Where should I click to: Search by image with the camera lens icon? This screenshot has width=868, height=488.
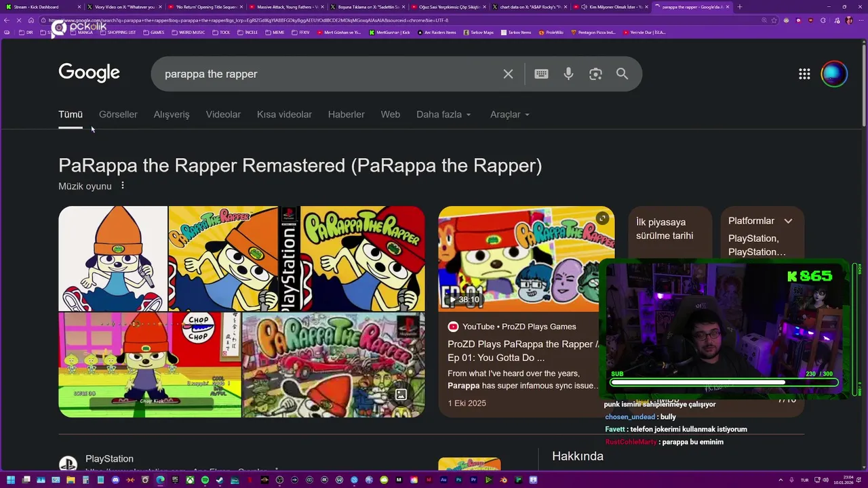click(x=595, y=74)
